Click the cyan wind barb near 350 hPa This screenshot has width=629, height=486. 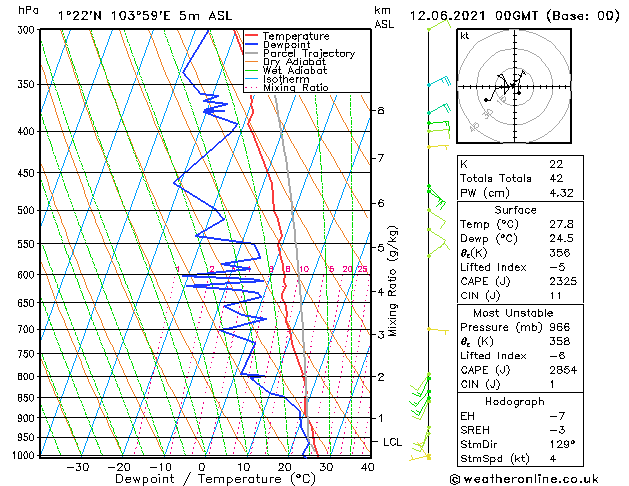pos(439,81)
